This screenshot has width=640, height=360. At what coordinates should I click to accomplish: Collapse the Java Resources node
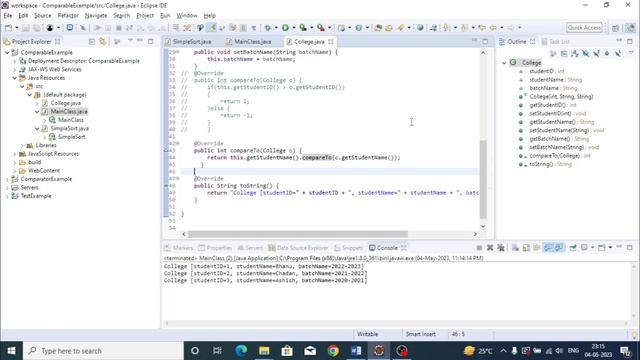15,78
